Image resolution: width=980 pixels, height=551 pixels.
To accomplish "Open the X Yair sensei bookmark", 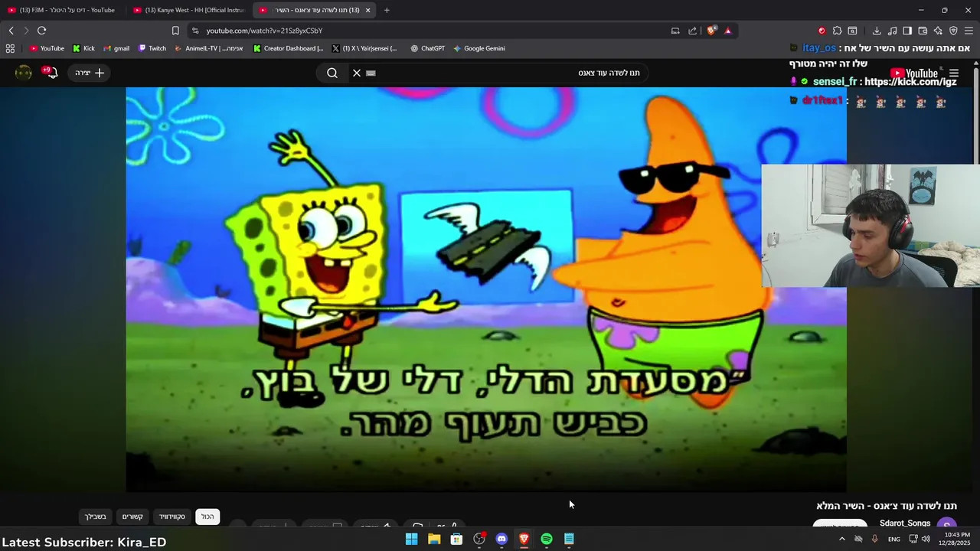I will [x=364, y=48].
